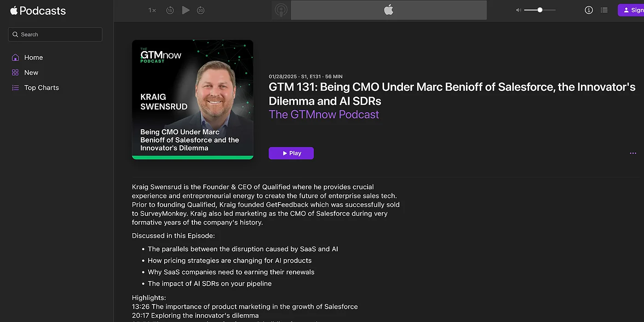This screenshot has height=322, width=644.
Task: Open the episode info icon
Action: click(589, 10)
